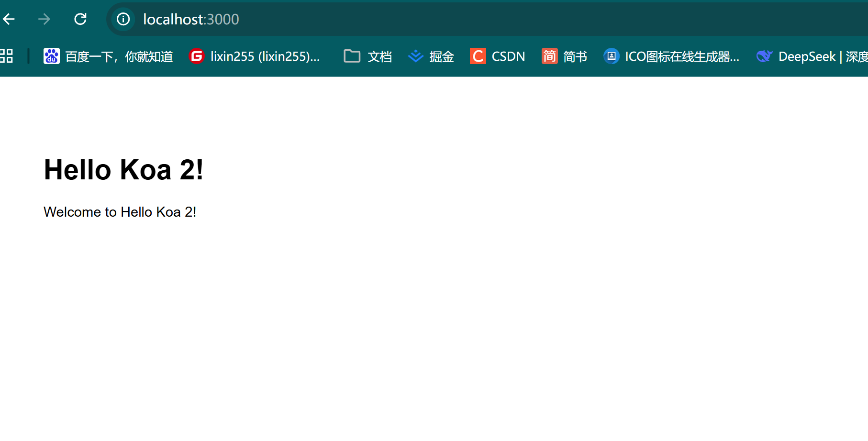Click the 掘金 blue favicon
This screenshot has height=441, width=868.
pyautogui.click(x=416, y=56)
